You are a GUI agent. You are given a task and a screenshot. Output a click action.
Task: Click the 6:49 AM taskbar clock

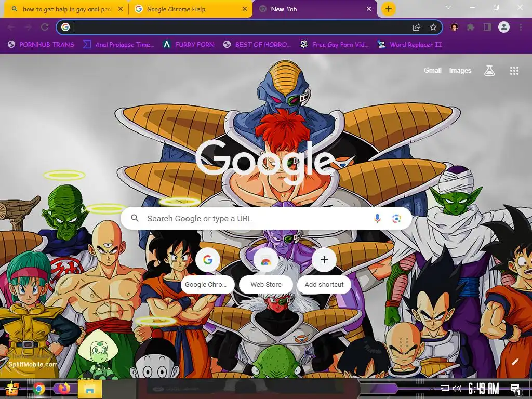484,389
